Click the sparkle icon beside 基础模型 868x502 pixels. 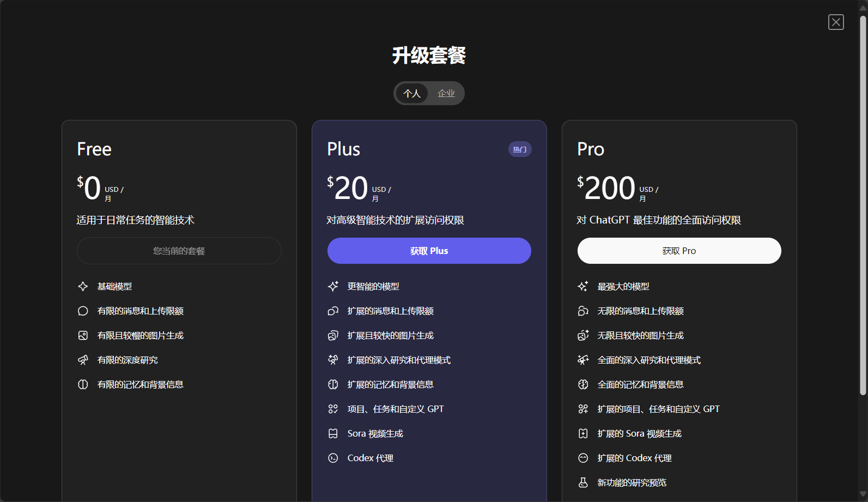tap(83, 286)
